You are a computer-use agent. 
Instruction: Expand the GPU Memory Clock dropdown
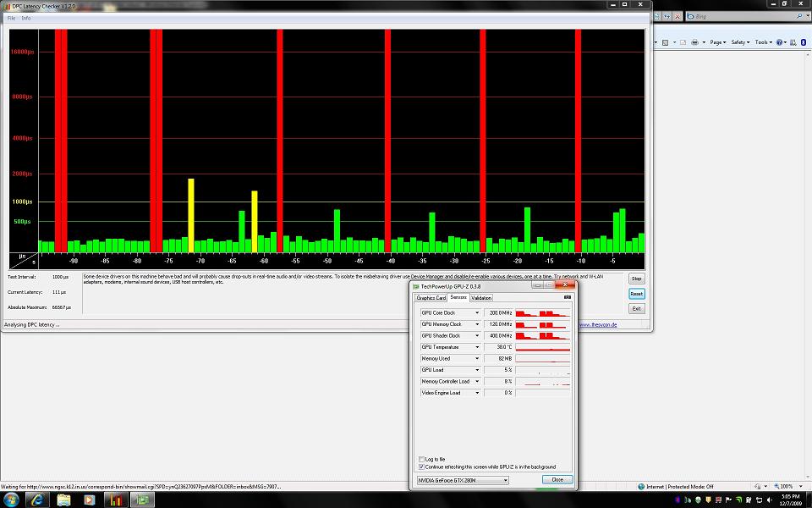pos(477,324)
